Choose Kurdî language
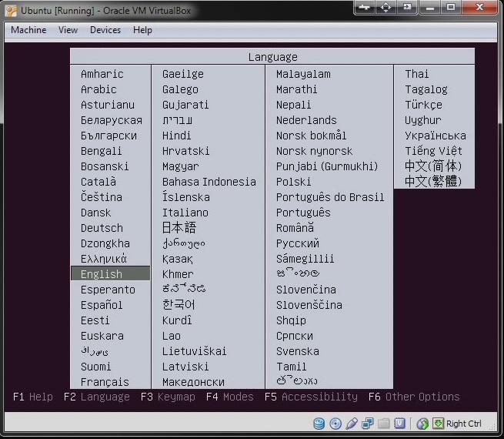Image resolution: width=504 pixels, height=439 pixels. 177,320
